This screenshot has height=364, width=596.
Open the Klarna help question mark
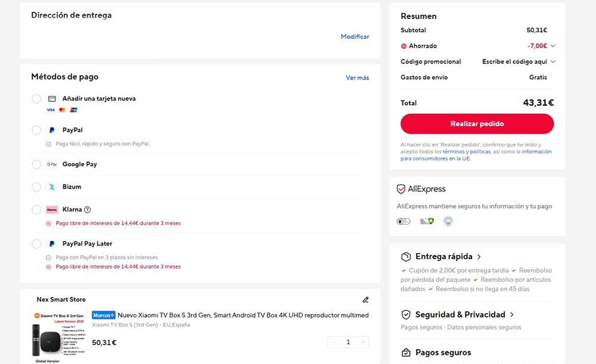(87, 210)
